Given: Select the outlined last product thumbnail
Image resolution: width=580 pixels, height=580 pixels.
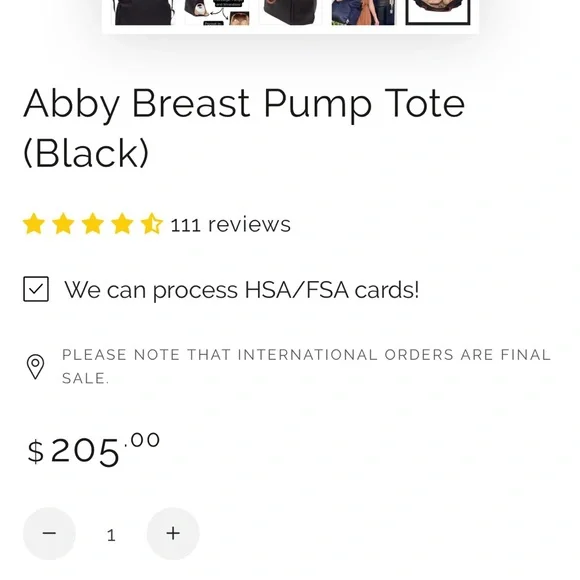Looking at the screenshot, I should pyautogui.click(x=438, y=13).
